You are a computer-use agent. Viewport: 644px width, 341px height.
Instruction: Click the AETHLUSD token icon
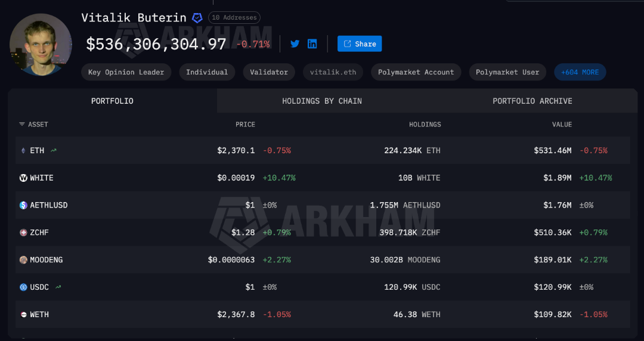point(23,205)
